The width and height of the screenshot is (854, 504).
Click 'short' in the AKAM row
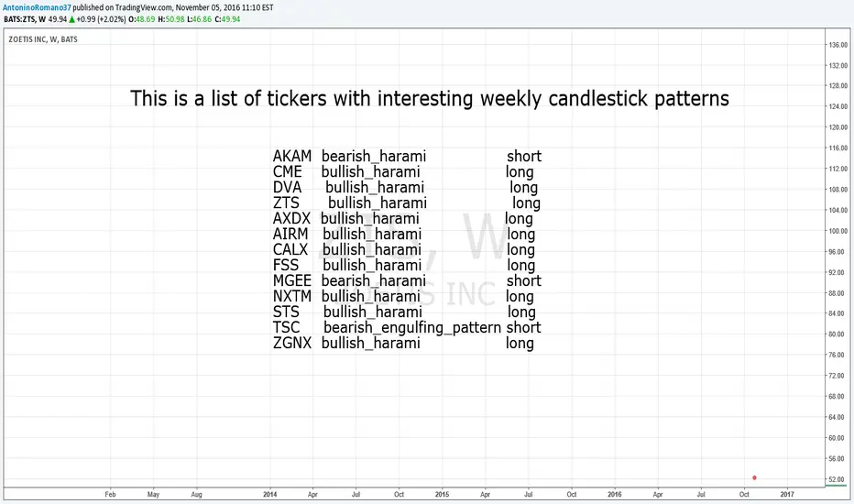524,157
